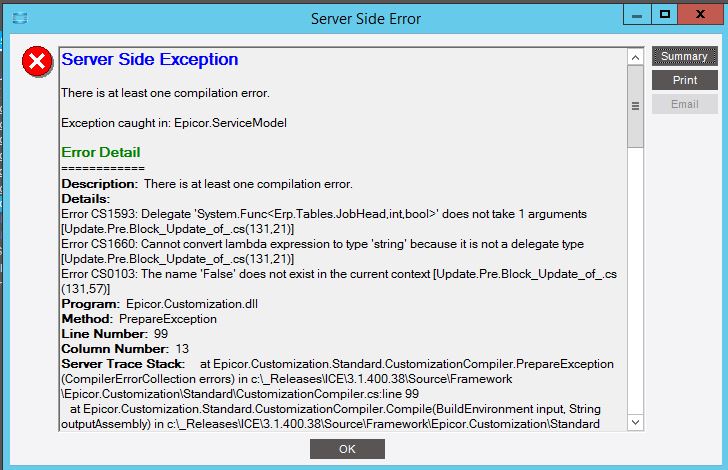Image resolution: width=728 pixels, height=470 pixels.
Task: Maximize the Server Side Error window
Action: tap(663, 15)
